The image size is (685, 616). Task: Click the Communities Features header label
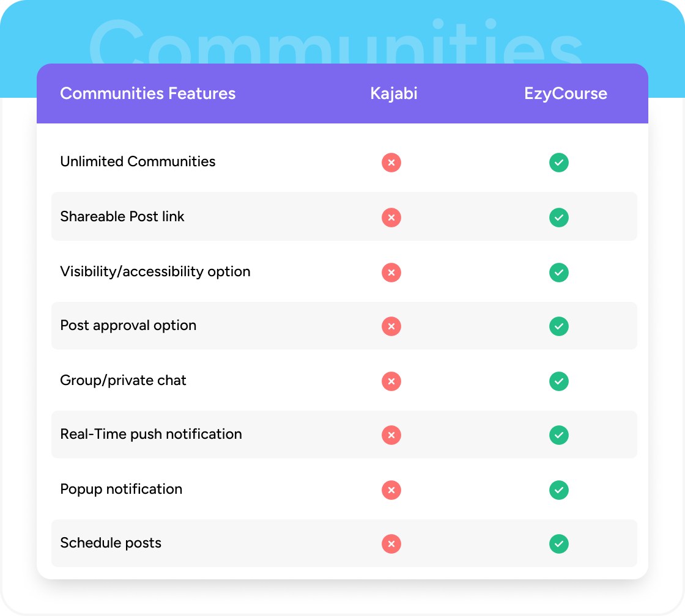[147, 94]
